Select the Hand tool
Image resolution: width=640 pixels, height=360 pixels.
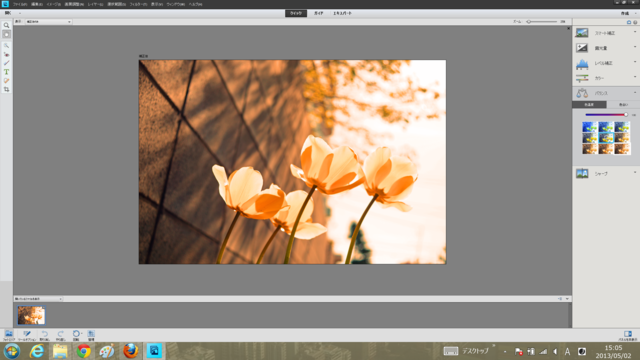[x=6, y=35]
